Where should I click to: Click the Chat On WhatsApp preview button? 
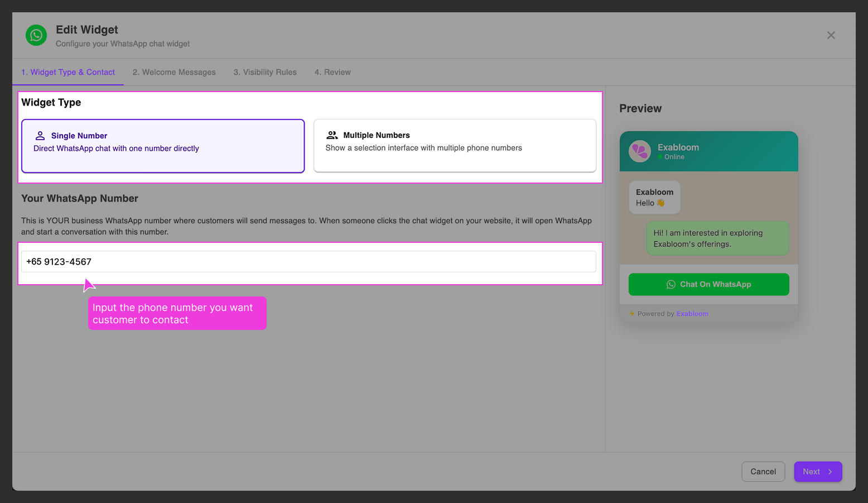pos(708,284)
